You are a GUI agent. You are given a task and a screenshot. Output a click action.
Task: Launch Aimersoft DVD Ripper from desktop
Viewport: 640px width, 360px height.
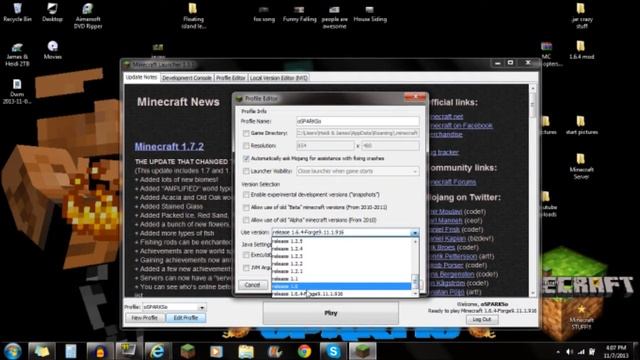click(88, 16)
